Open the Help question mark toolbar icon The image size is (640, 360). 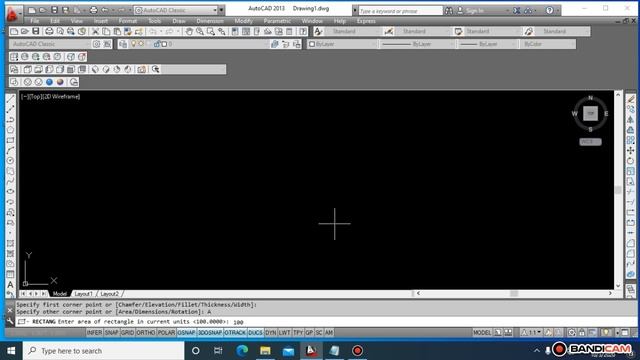(302, 31)
